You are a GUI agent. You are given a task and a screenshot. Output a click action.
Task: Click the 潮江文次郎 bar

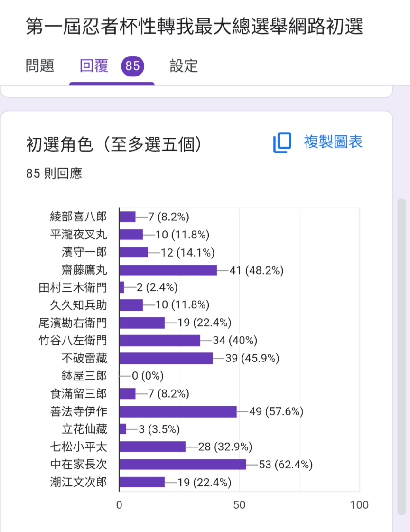point(142,482)
